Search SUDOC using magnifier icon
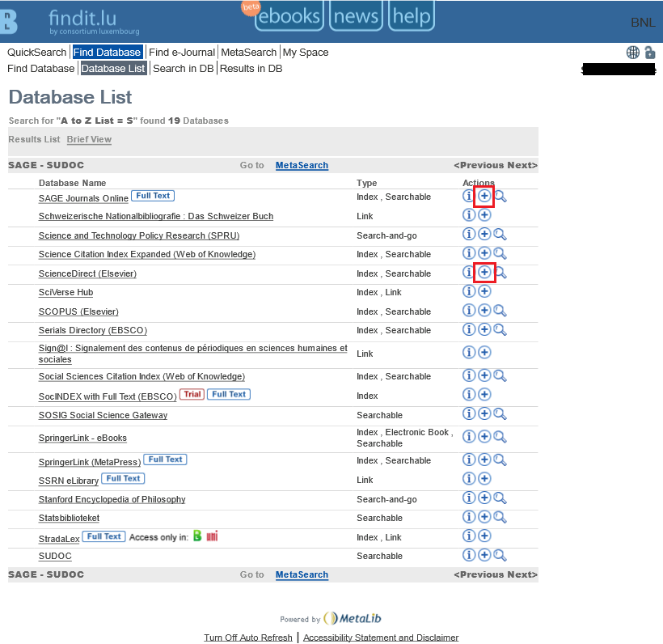The width and height of the screenshot is (663, 644). pyautogui.click(x=500, y=555)
